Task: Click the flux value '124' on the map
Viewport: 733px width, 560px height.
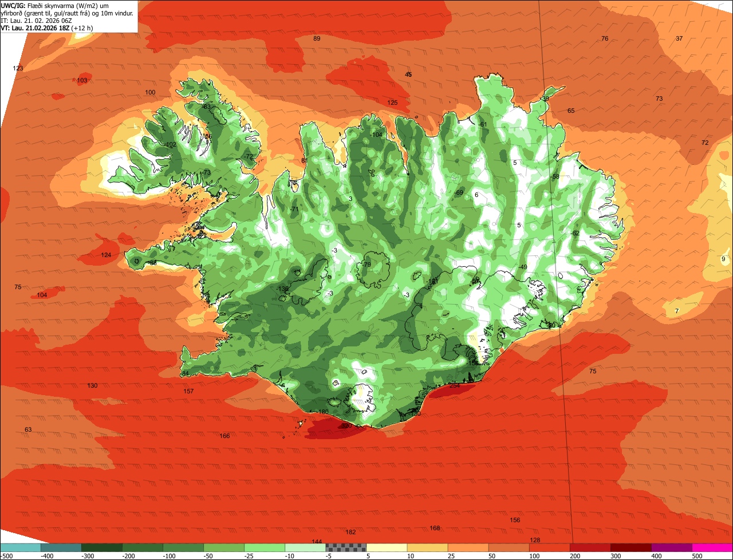Action: coord(107,255)
